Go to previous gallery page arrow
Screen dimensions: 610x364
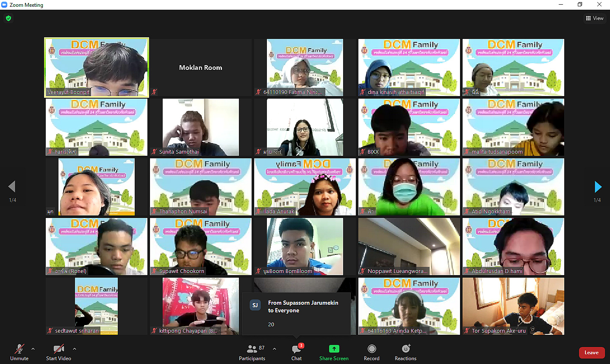coord(12,187)
